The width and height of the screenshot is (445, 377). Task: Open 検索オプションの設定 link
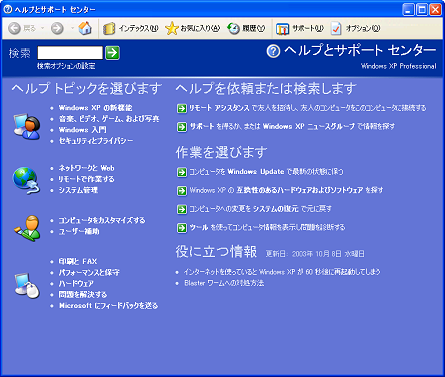pos(66,66)
